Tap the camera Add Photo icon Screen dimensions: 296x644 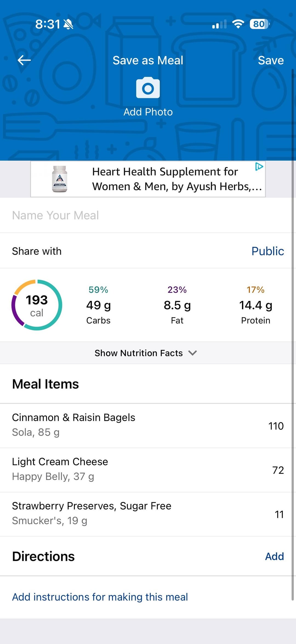[x=148, y=88]
